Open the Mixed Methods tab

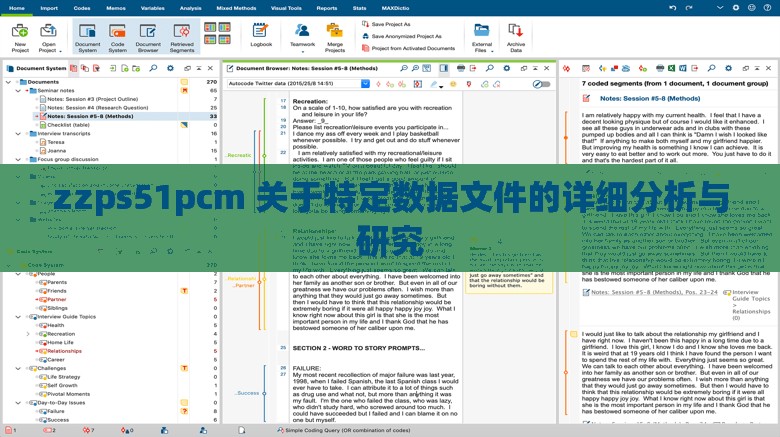(x=236, y=8)
